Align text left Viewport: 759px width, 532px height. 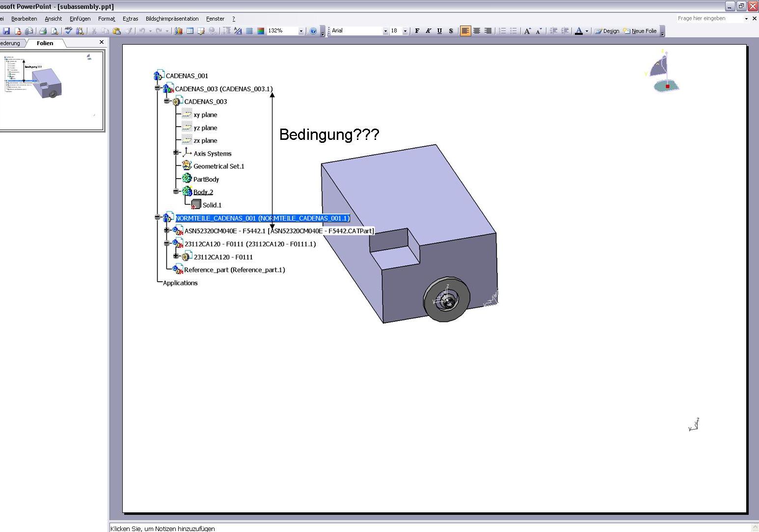pyautogui.click(x=465, y=31)
